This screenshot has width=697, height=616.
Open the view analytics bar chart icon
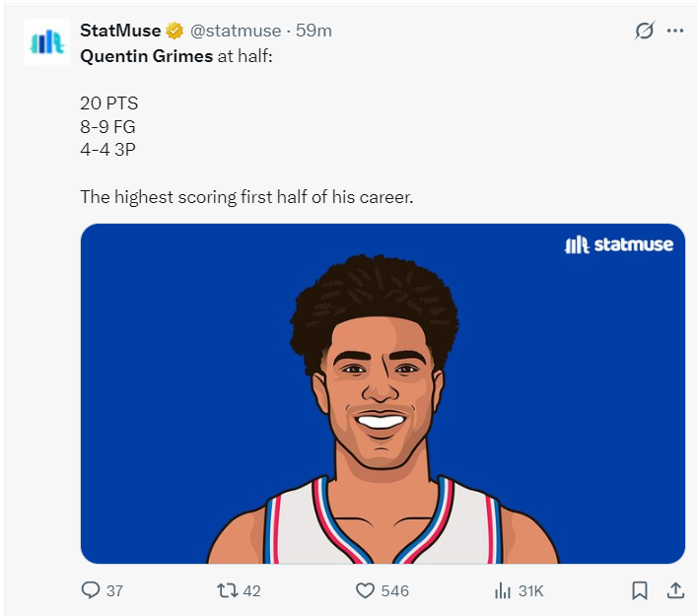tap(502, 590)
